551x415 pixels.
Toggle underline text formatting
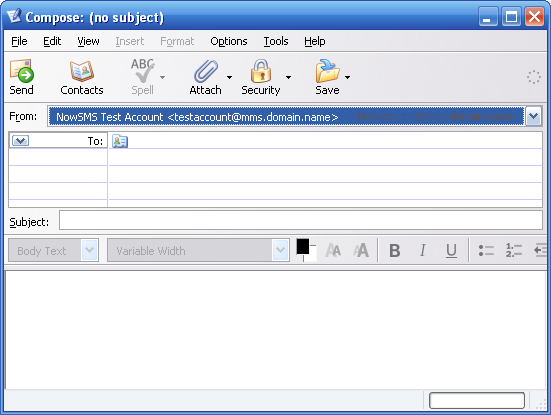451,251
